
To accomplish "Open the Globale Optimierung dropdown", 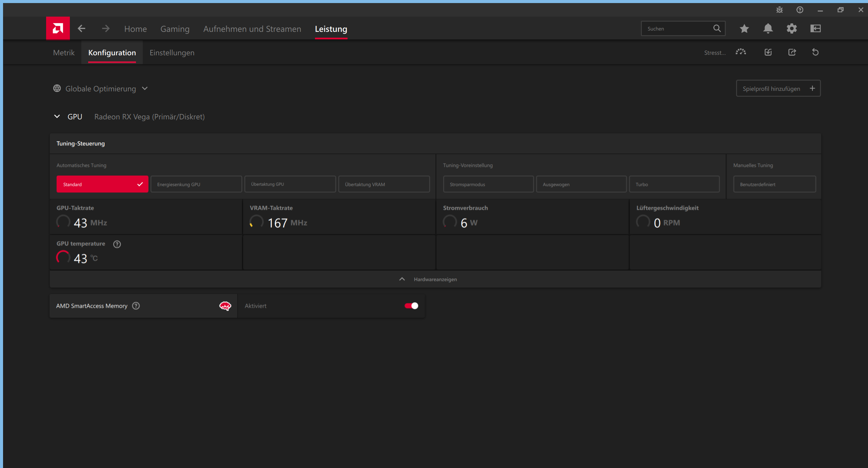I will pos(145,88).
